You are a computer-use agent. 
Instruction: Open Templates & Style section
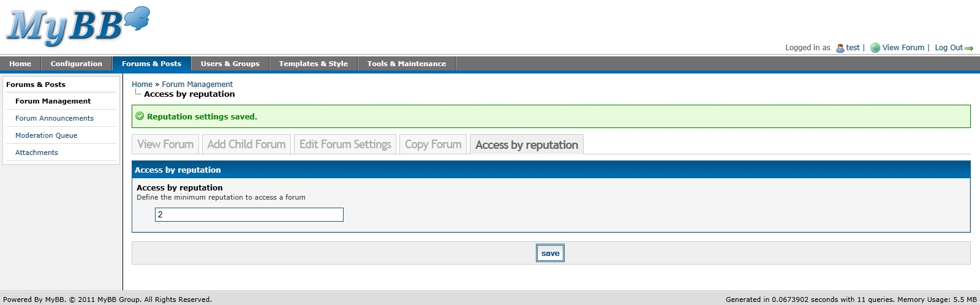[313, 64]
